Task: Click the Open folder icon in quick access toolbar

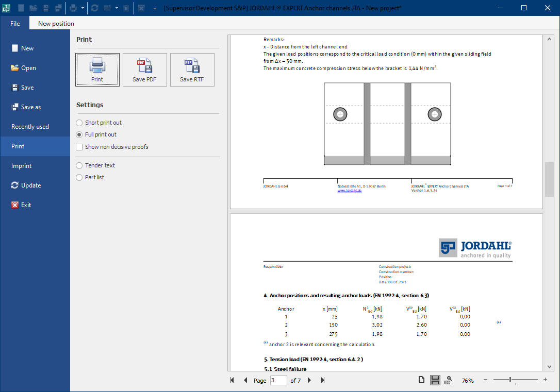Action: [33, 8]
